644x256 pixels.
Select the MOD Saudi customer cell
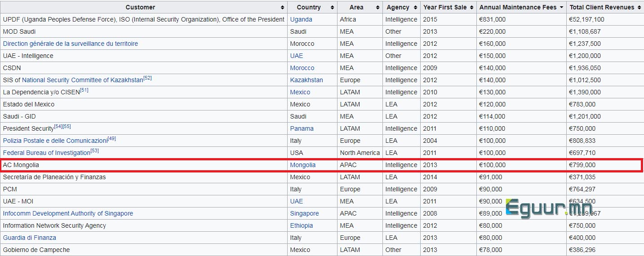[x=144, y=31]
